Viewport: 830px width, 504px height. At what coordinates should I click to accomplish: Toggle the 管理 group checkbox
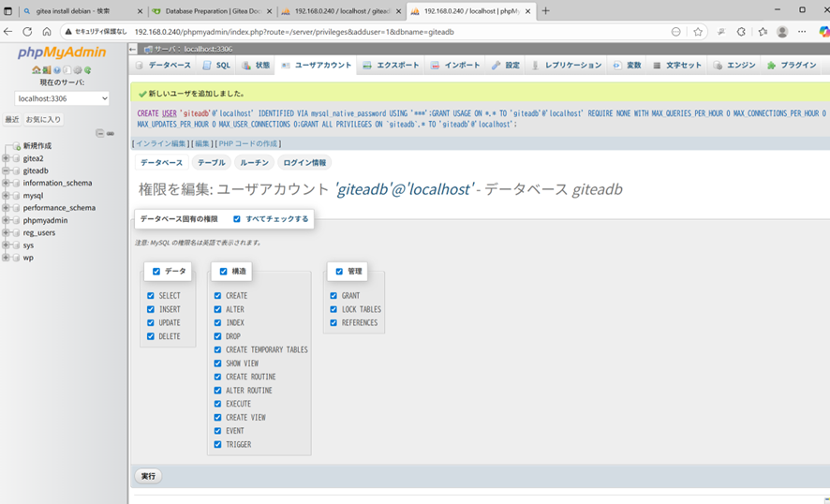coord(339,272)
